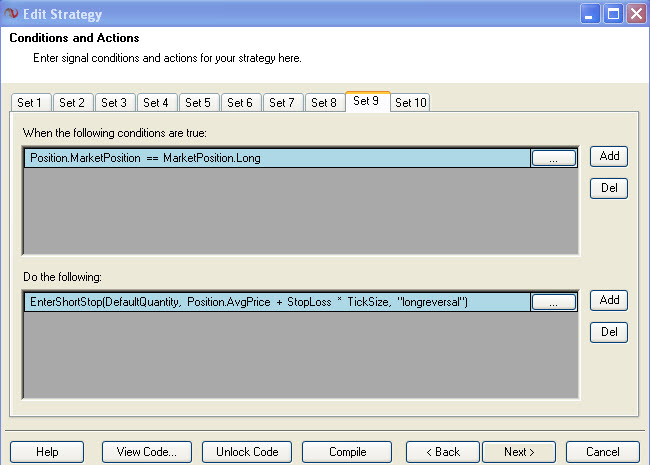Screen dimensions: 650x465
Task: Open ellipsis editor for the EnterShortStop action
Action: [553, 302]
